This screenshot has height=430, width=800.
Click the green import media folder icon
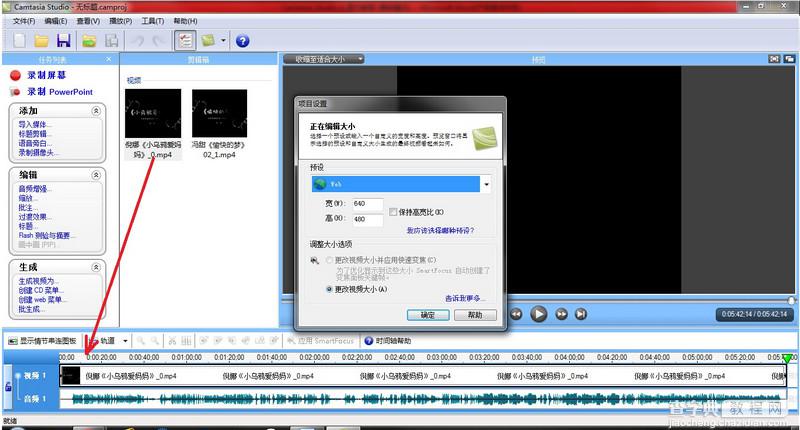pyautogui.click(x=89, y=41)
